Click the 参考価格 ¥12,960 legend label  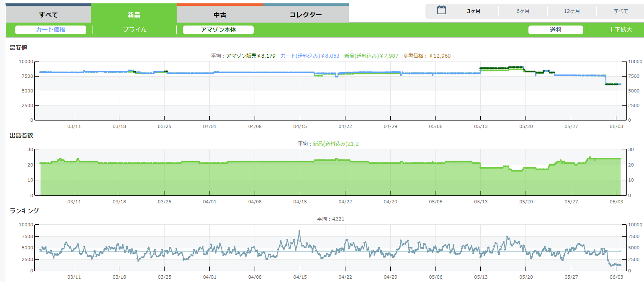(x=427, y=56)
